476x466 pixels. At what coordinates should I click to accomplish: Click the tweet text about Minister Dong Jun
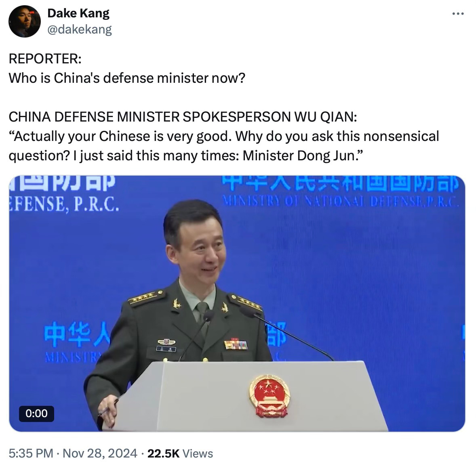pos(224,146)
